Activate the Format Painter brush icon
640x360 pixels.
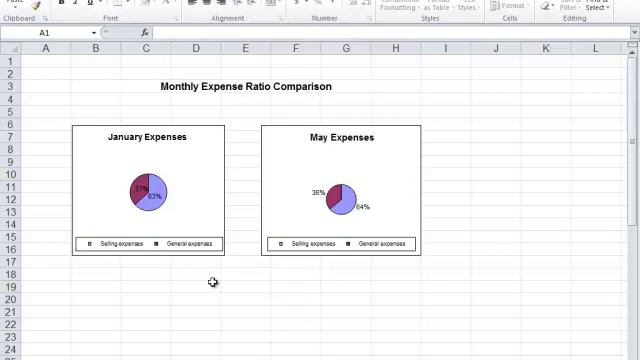(36, 5)
